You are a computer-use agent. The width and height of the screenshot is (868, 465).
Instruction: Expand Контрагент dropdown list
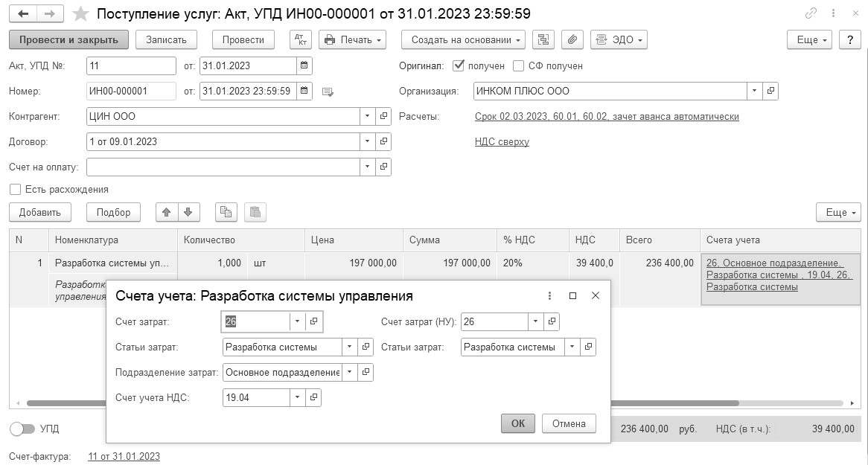(x=368, y=116)
